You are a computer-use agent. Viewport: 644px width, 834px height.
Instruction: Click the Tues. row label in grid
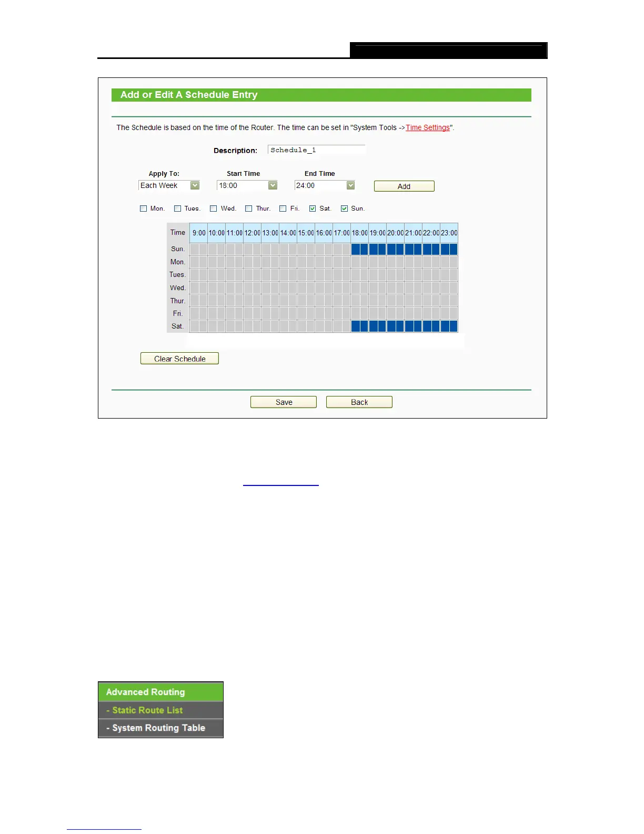point(178,275)
